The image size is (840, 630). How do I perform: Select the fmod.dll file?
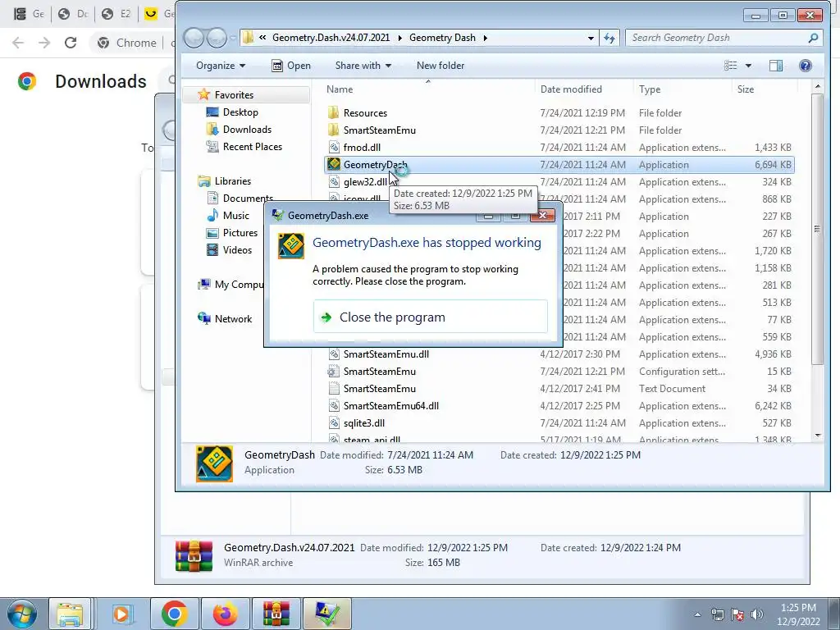tap(362, 147)
